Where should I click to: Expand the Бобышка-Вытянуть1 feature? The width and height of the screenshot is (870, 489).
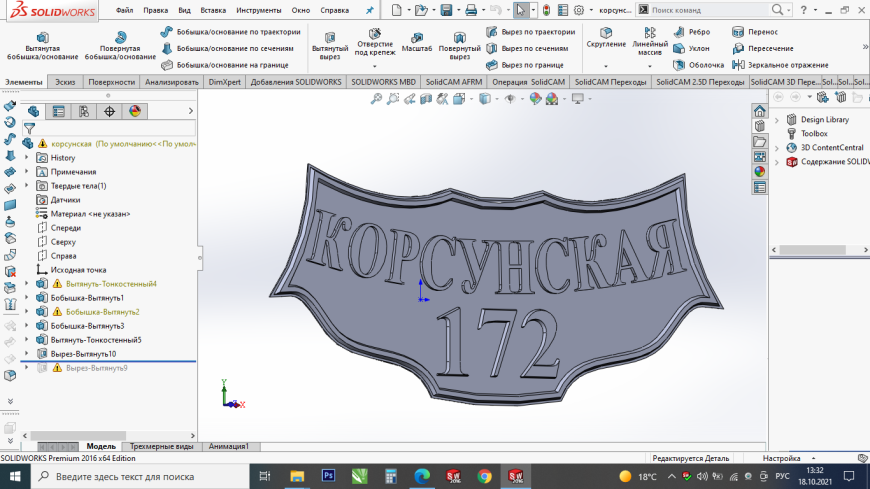pos(27,298)
